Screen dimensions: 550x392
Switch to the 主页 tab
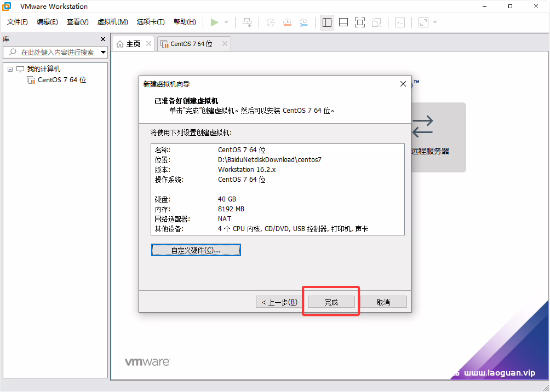click(131, 43)
